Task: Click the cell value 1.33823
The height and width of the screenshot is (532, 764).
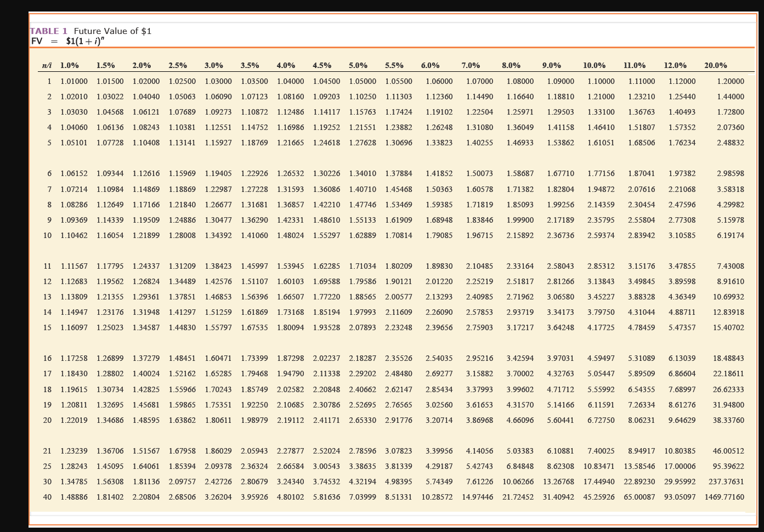Action: coord(439,143)
